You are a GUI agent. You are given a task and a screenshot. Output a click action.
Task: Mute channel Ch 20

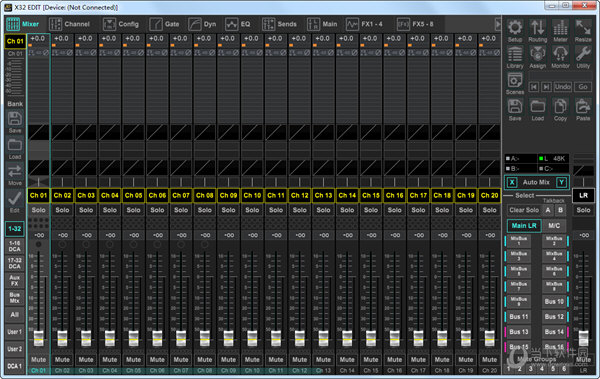[x=489, y=359]
